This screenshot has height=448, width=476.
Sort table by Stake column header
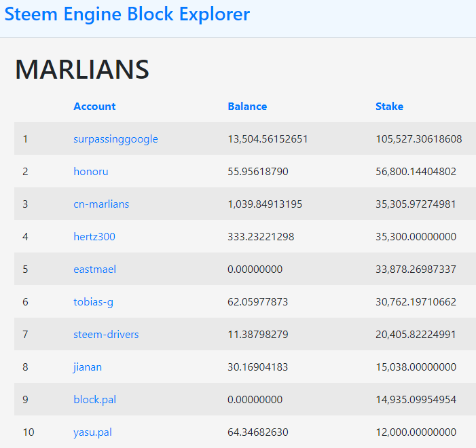(x=389, y=107)
